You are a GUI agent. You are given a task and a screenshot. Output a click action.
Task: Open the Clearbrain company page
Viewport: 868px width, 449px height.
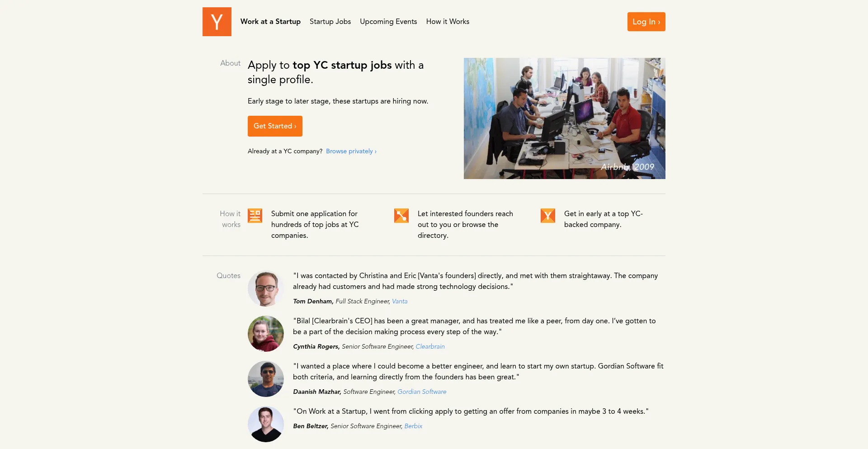430,346
